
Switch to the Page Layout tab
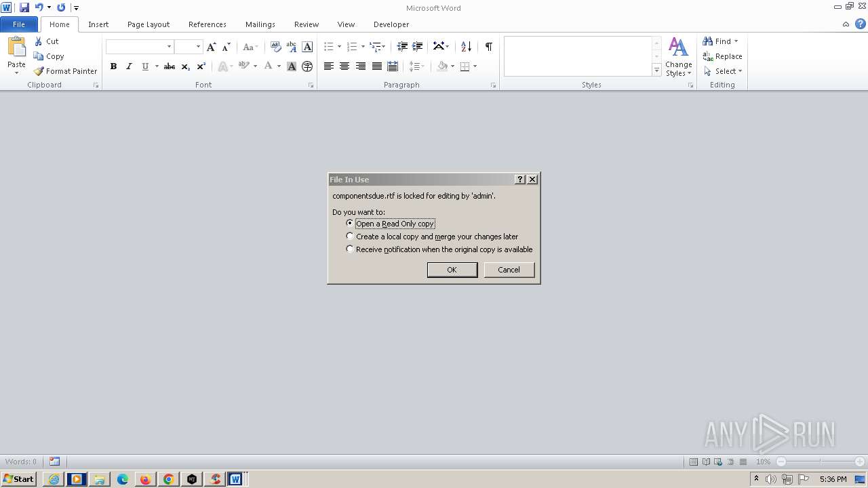click(149, 24)
